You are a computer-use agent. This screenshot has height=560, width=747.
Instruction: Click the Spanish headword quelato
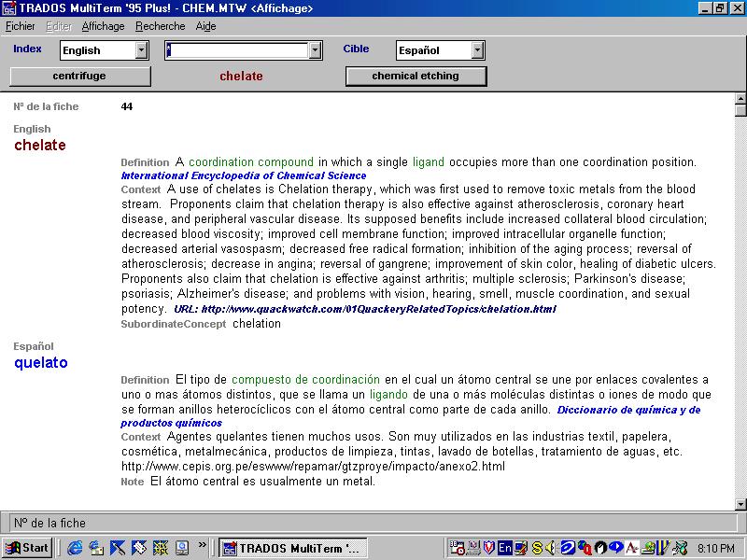point(41,363)
